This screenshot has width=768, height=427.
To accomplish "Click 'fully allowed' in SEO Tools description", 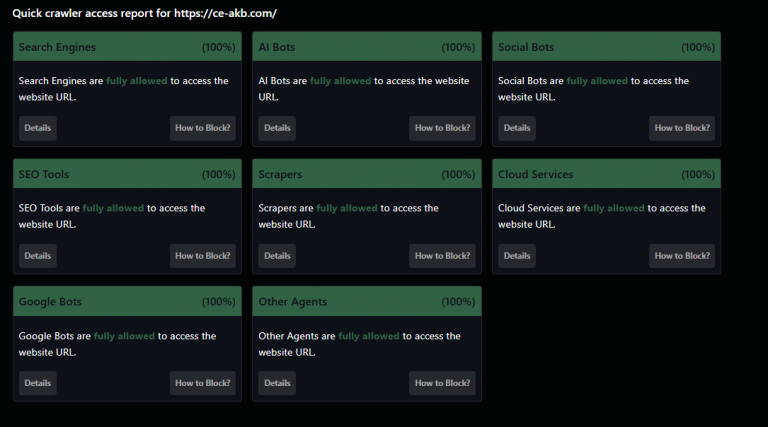I will tap(113, 208).
